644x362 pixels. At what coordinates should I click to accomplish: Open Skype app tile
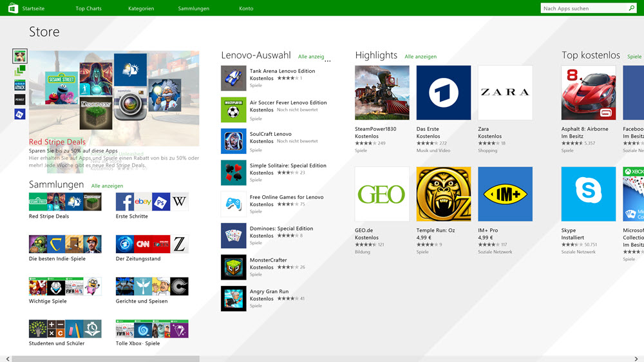pyautogui.click(x=589, y=194)
